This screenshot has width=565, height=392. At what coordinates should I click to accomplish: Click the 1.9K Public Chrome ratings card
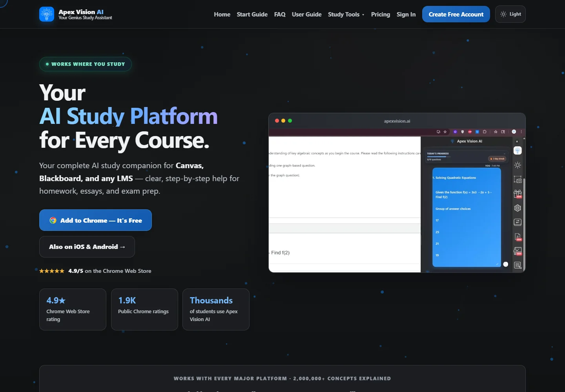[x=144, y=309]
